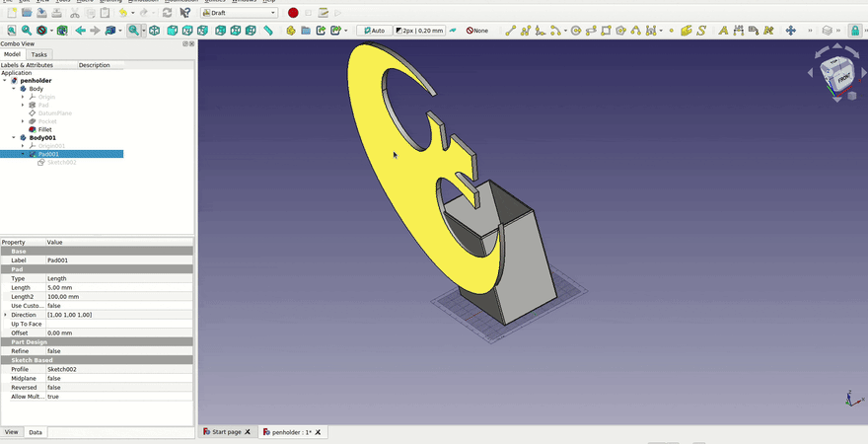
Task: Open a file using the folder icon
Action: [x=26, y=13]
